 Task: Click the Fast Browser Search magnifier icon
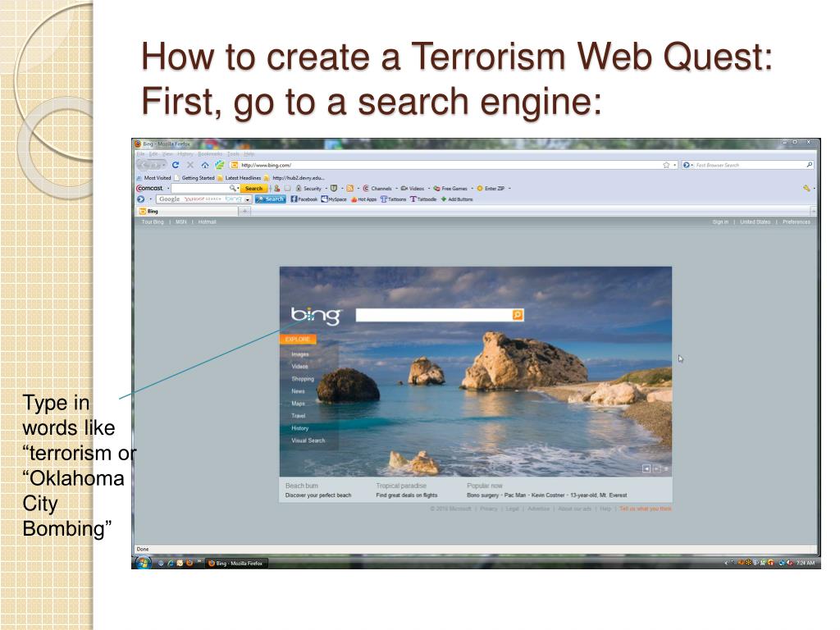pyautogui.click(x=809, y=165)
